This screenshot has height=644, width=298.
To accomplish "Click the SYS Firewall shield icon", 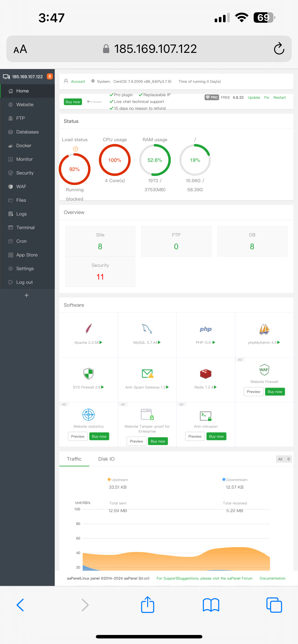I will [89, 374].
